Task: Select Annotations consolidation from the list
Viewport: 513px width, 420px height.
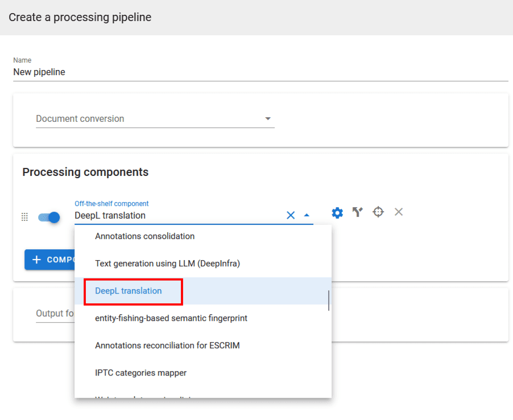Action: point(144,236)
